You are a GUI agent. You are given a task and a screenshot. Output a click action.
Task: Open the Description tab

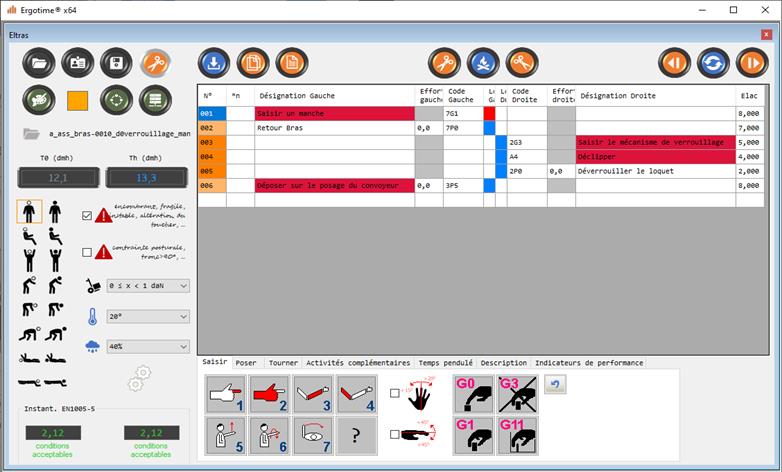click(x=504, y=363)
